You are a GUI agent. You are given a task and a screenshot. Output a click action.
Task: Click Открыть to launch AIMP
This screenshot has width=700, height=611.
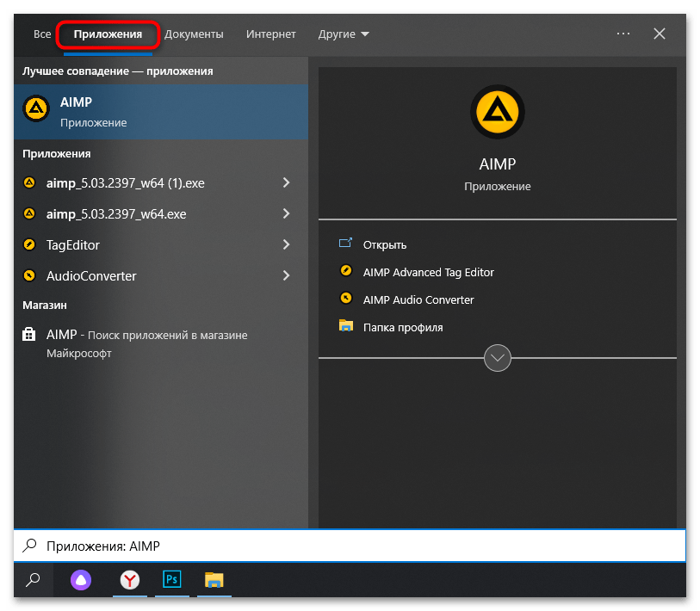tap(384, 244)
